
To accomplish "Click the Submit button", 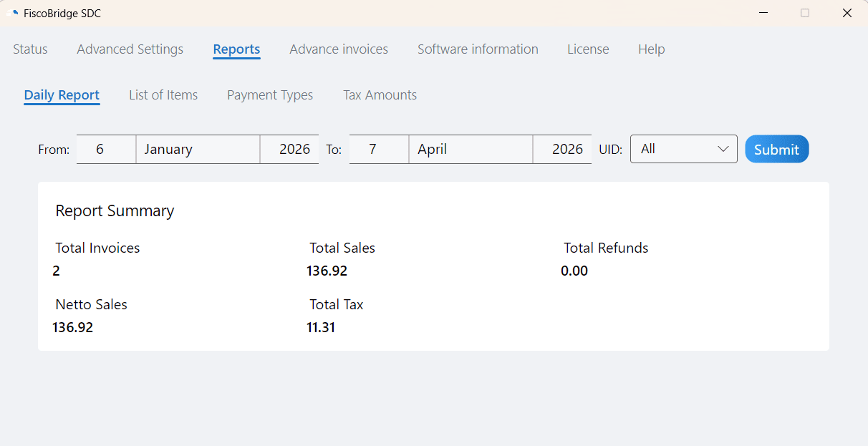I will pyautogui.click(x=777, y=149).
